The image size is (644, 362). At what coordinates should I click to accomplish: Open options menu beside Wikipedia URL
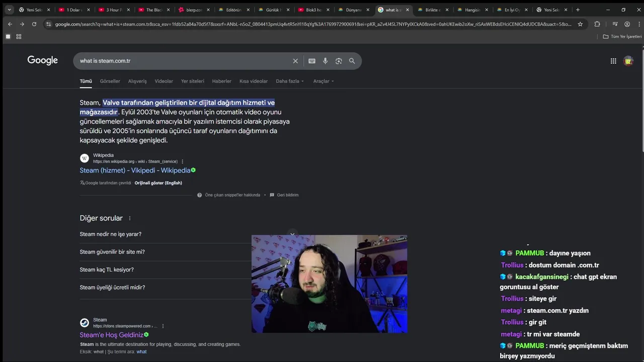(x=182, y=161)
